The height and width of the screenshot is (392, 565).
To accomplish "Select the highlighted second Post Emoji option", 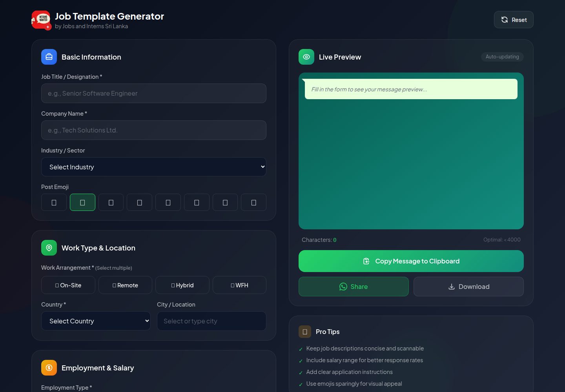I will tap(82, 202).
